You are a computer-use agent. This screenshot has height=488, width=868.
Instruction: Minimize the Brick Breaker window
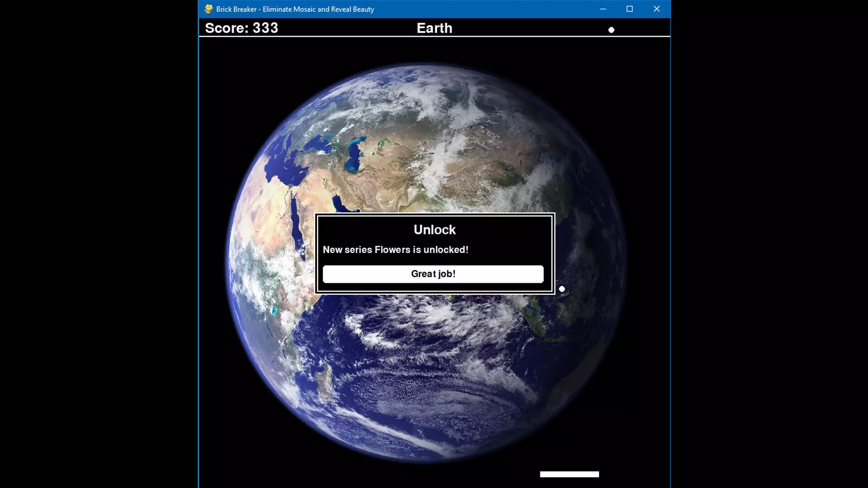pos(603,9)
